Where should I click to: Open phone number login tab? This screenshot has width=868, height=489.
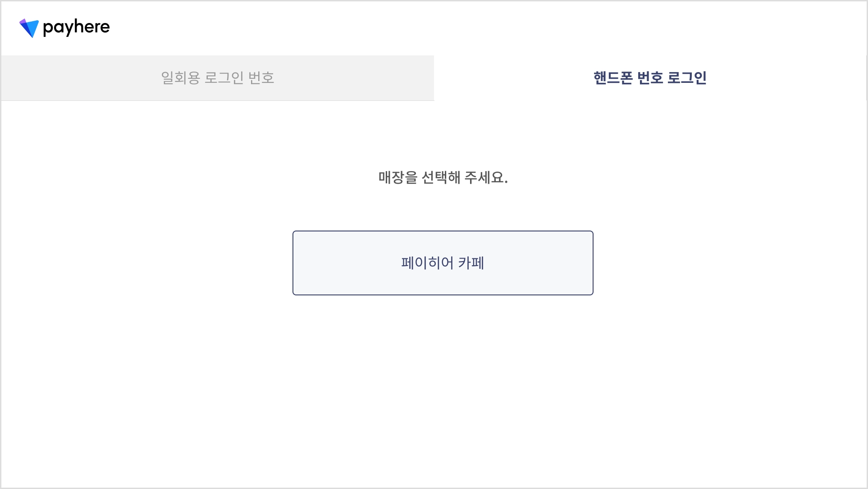point(650,78)
